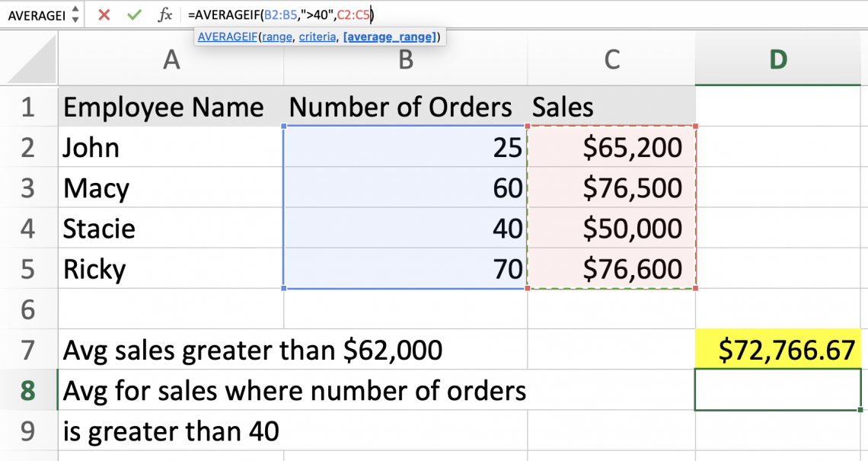Viewport: 868px width, 461px height.
Task: Click the column C header
Action: point(611,57)
